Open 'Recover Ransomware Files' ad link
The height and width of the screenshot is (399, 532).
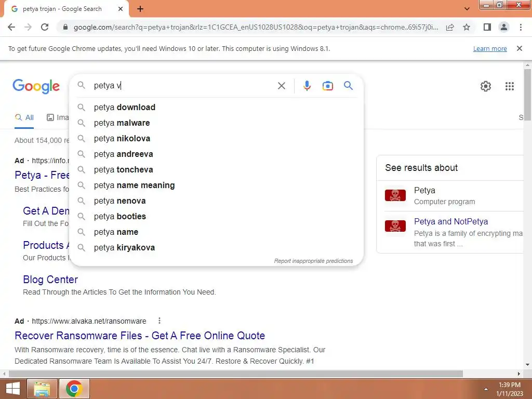(x=140, y=336)
